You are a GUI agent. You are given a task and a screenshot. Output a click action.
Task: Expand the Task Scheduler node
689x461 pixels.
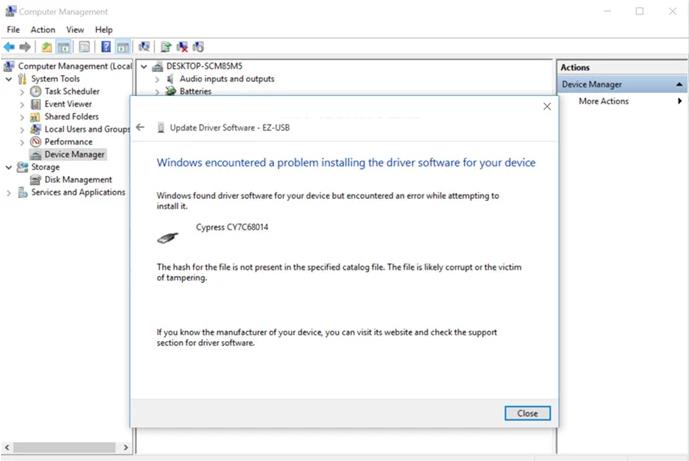click(x=22, y=92)
